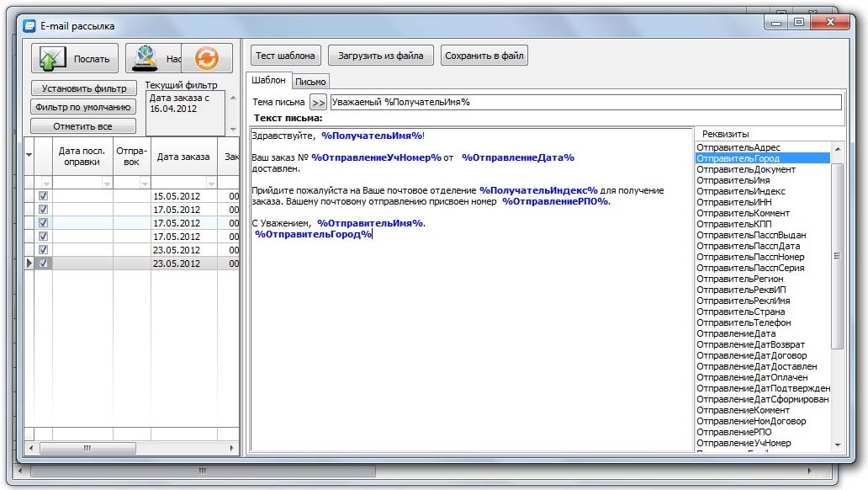Image resolution: width=868 pixels, height=490 pixels.
Task: Click the Тема письма subject input field
Action: tap(585, 102)
